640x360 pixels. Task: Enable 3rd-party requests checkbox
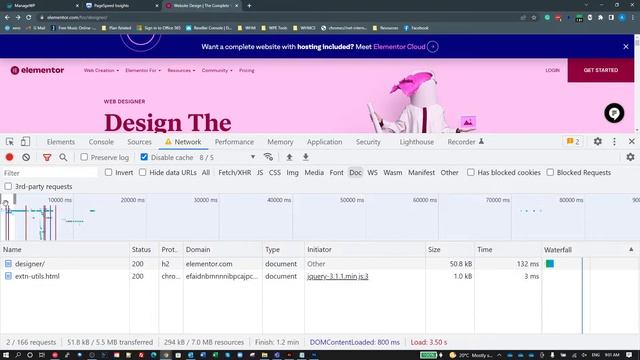click(x=8, y=187)
